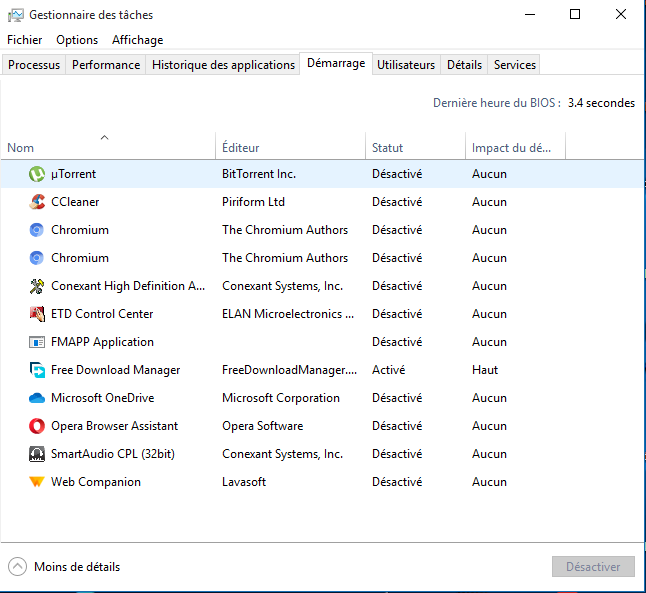The width and height of the screenshot is (646, 593).
Task: Click the FMAPP Application icon
Action: point(37,342)
